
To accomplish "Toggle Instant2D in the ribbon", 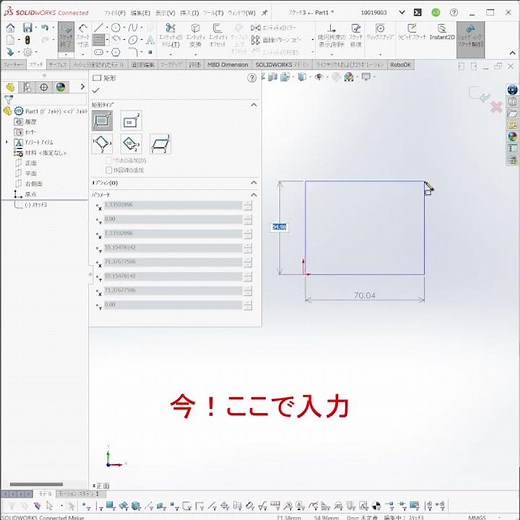I will 442,32.
